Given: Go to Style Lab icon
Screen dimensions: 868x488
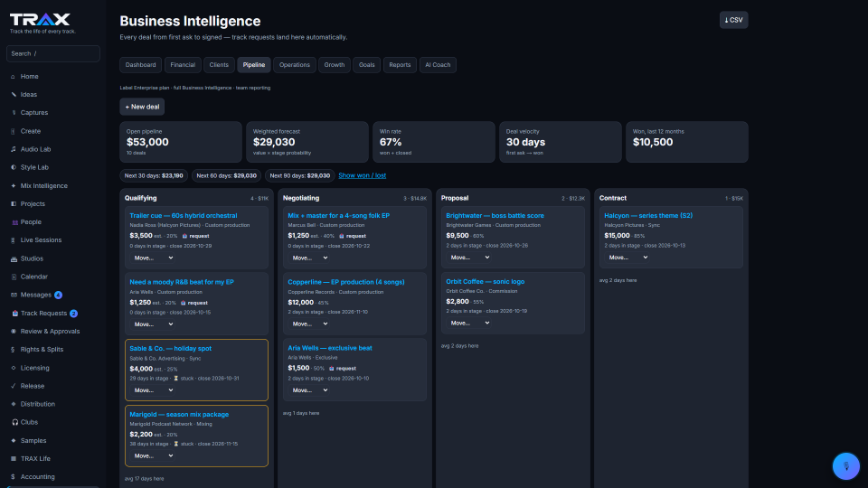Looking at the screenshot, I should pyautogui.click(x=14, y=167).
